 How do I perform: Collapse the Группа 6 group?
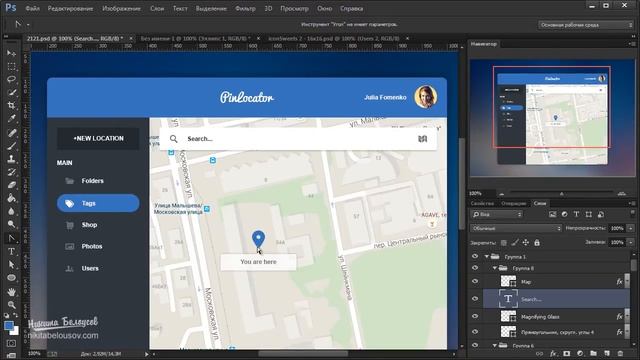[x=494, y=346]
